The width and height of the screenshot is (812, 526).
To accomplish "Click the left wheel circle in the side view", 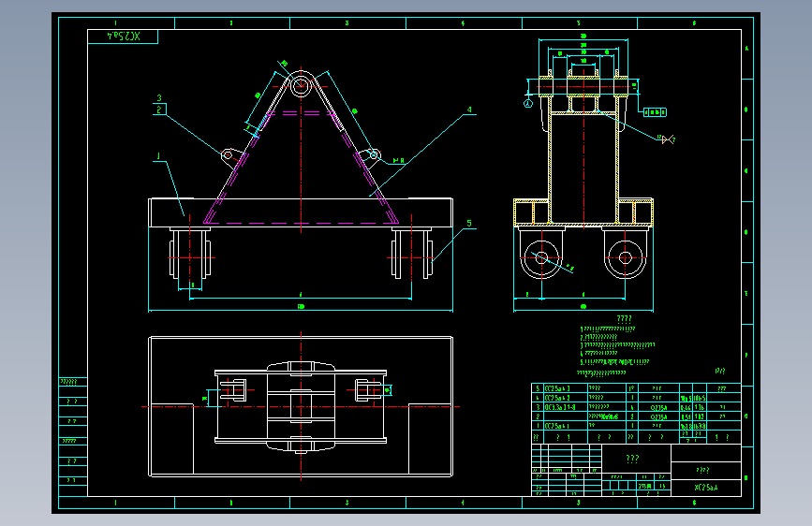I will tap(541, 257).
